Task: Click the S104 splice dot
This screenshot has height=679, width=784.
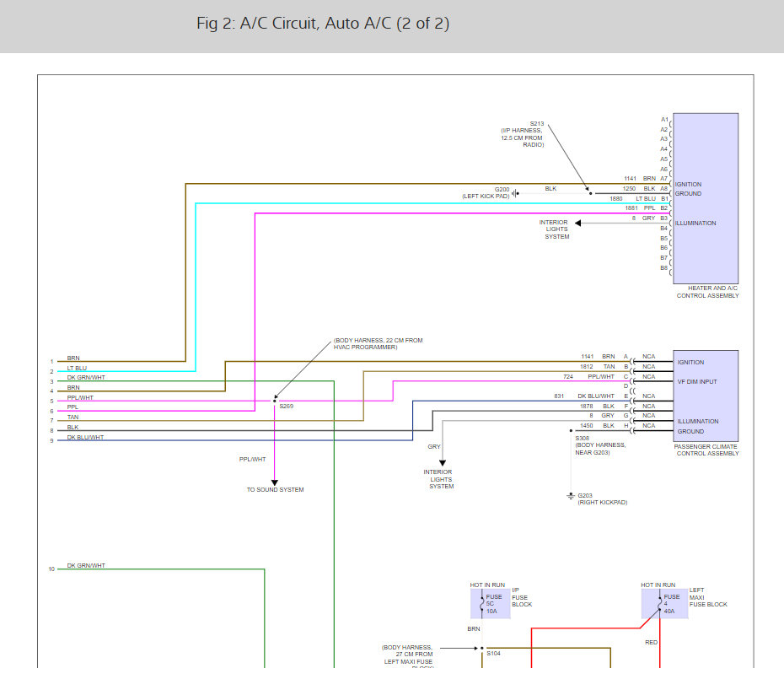Action: pos(482,648)
